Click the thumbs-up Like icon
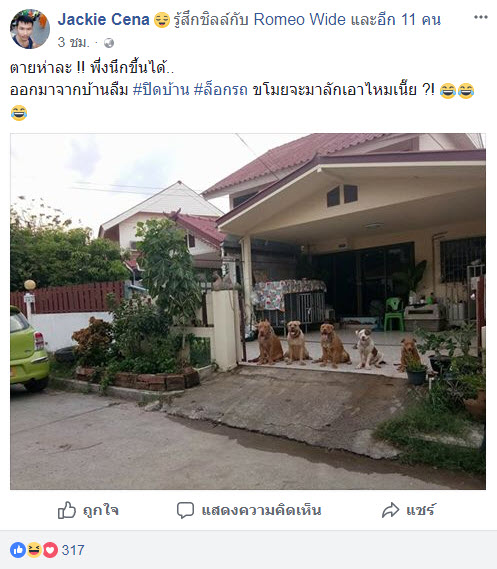This screenshot has height=569, width=497. (67, 510)
